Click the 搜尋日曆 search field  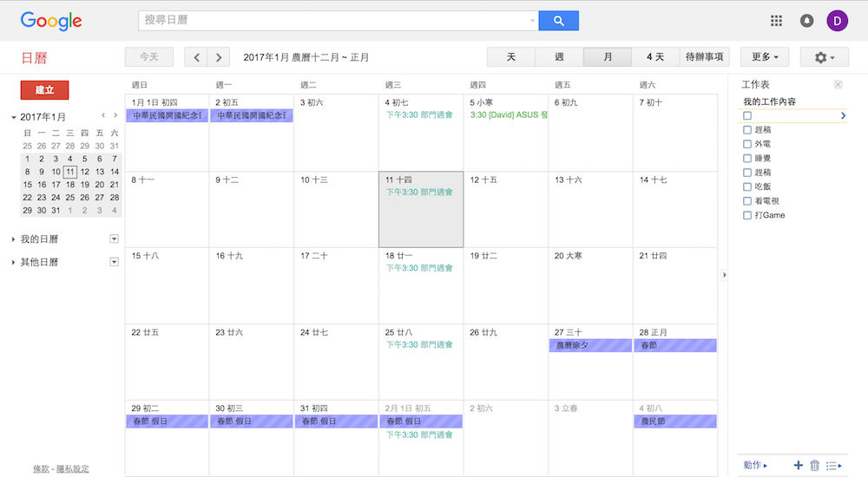[334, 21]
